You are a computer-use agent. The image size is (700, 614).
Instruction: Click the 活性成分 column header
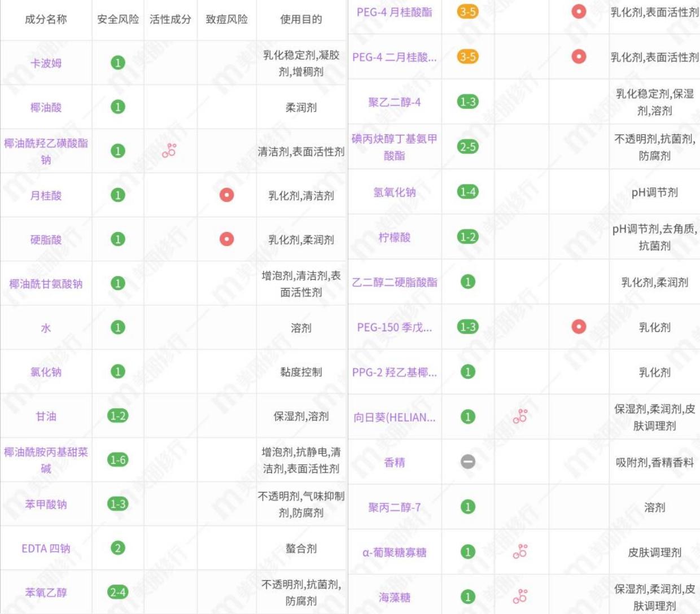pos(170,19)
